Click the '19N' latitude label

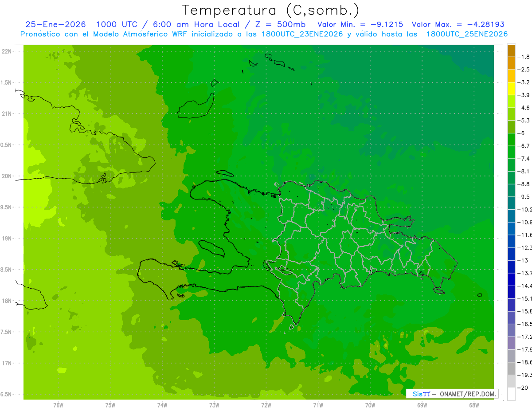(6, 239)
